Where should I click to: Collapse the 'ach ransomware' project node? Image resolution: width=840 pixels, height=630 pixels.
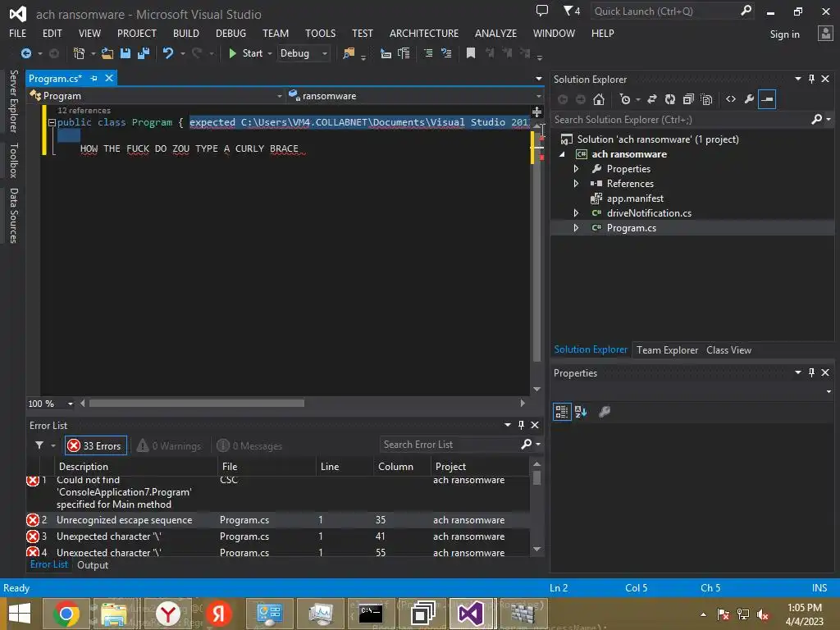(x=562, y=154)
